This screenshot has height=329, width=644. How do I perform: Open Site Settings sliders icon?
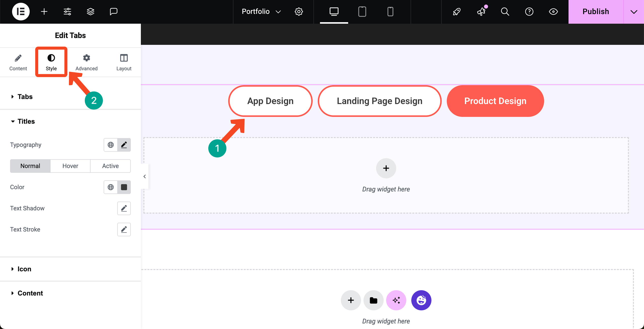[67, 12]
